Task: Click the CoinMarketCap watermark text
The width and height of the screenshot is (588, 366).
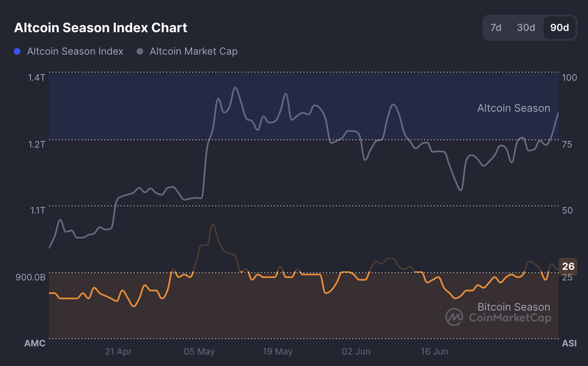Action: coord(510,317)
